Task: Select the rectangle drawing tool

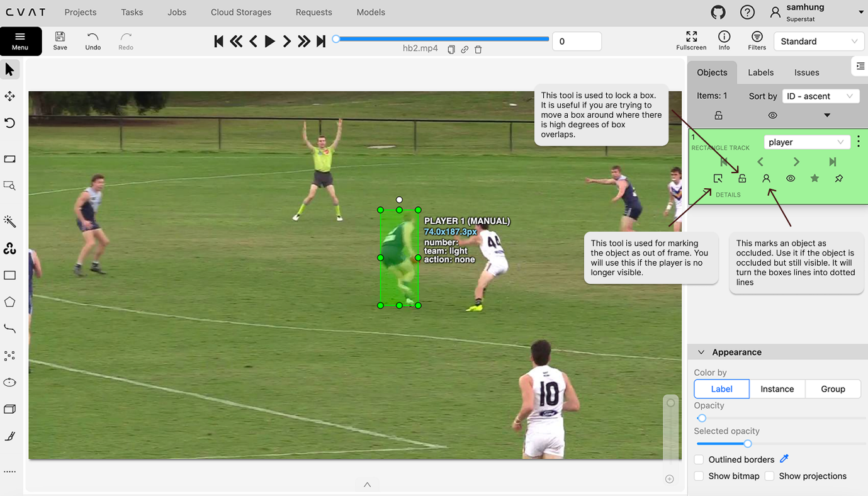Action: tap(9, 275)
